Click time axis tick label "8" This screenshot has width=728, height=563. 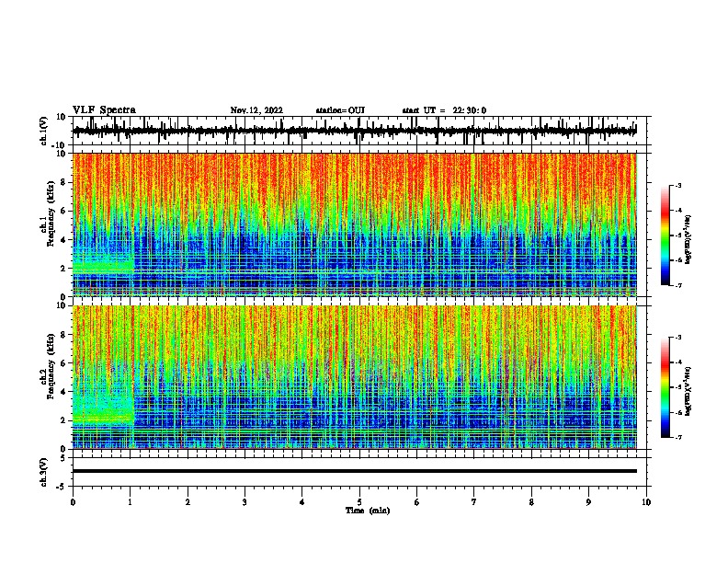(x=531, y=502)
